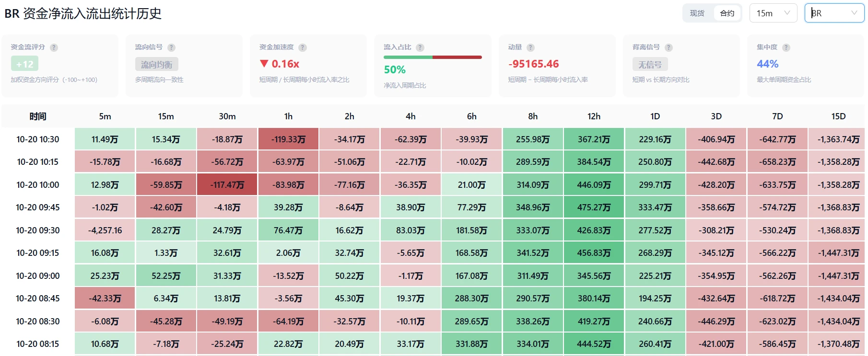
Task: Click the 50% inflow ratio value
Action: (395, 69)
